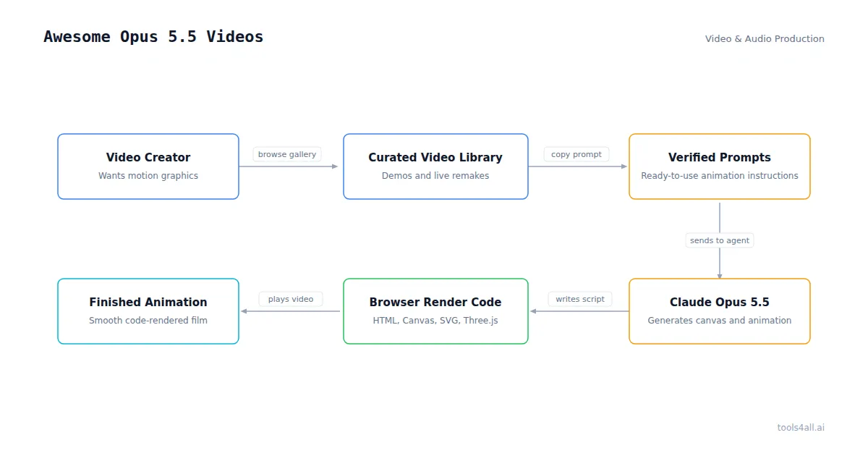Image resolution: width=868 pixels, height=456 pixels.
Task: Click the Video Creator node
Action: (x=148, y=166)
